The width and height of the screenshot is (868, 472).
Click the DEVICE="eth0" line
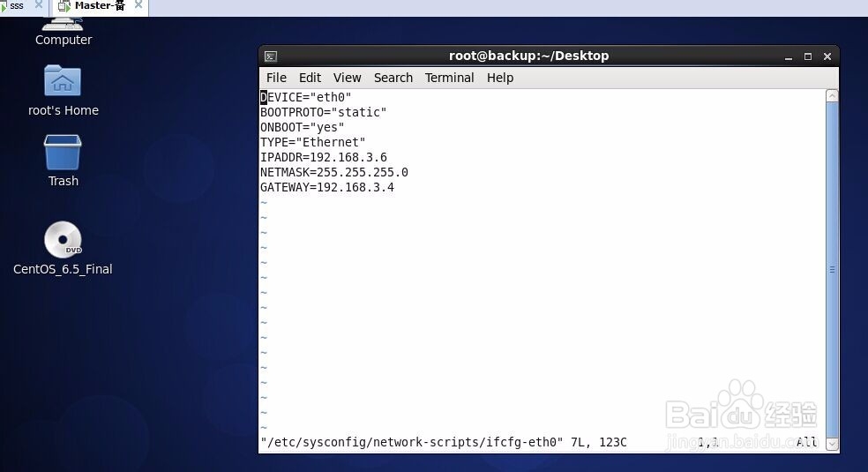click(x=305, y=97)
